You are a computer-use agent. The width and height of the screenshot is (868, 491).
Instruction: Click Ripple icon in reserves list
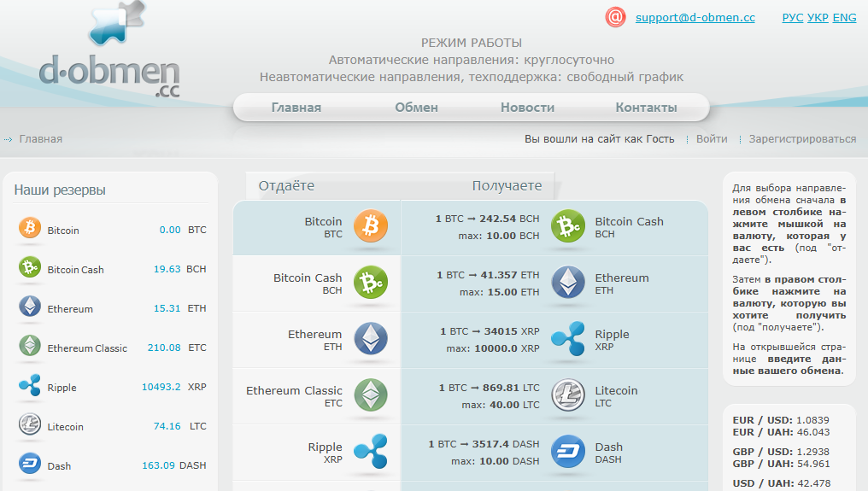click(30, 385)
